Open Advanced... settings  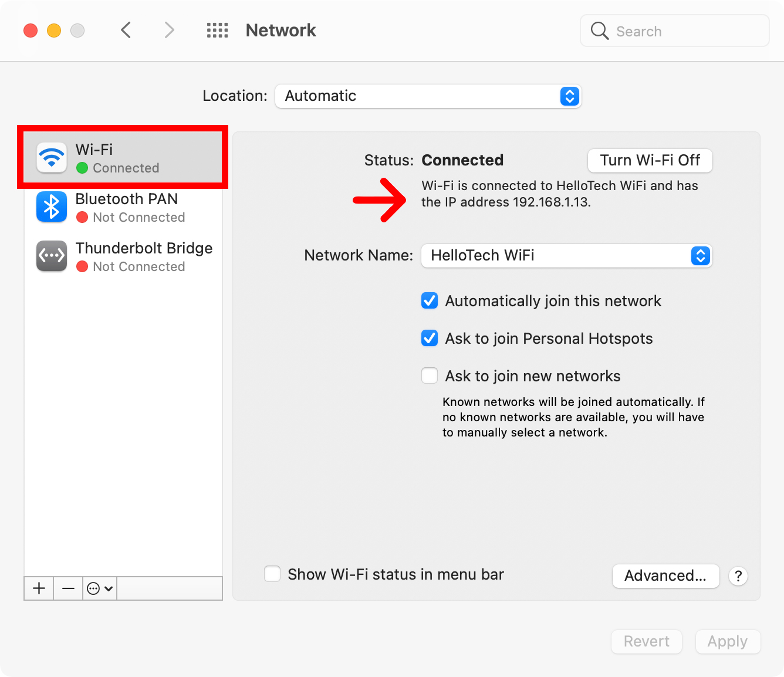tap(666, 576)
